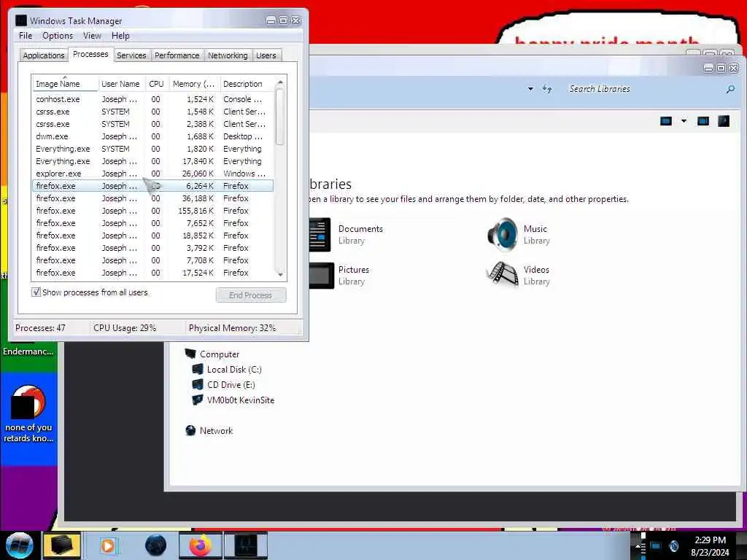
Task: Click the volume tray icon
Action: tap(673, 546)
